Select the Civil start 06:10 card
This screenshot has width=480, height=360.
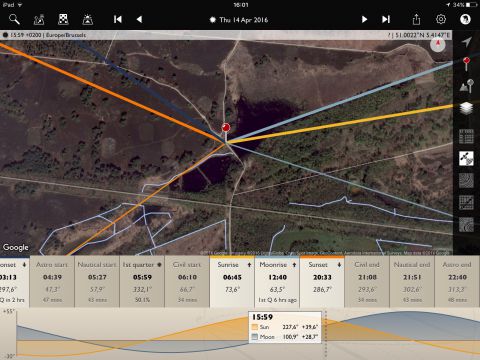pyautogui.click(x=187, y=282)
